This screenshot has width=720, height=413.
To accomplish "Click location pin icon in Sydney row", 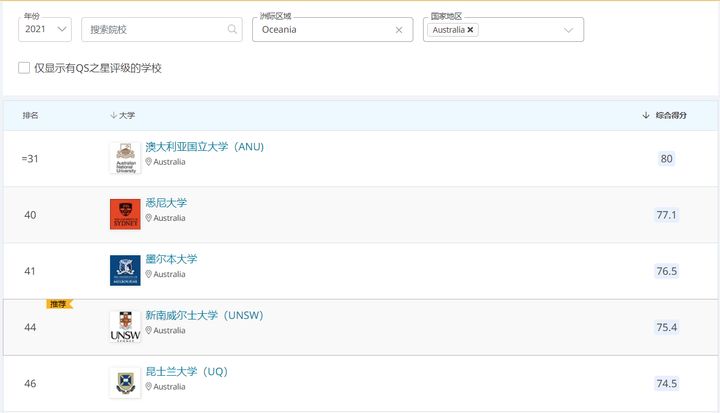I will click(x=148, y=218).
